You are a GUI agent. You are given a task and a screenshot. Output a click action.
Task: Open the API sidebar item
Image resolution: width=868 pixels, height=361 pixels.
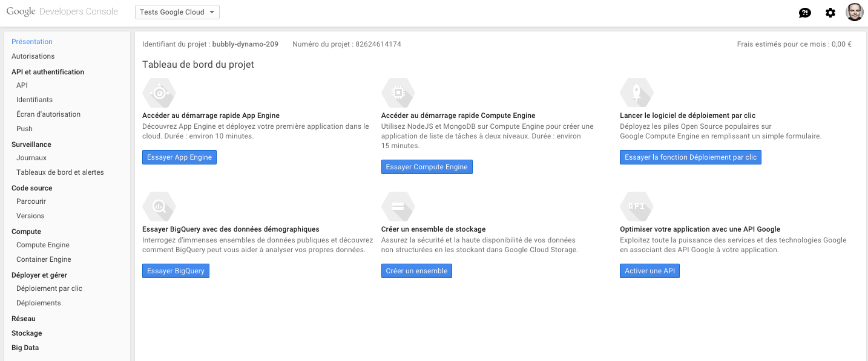pyautogui.click(x=22, y=85)
